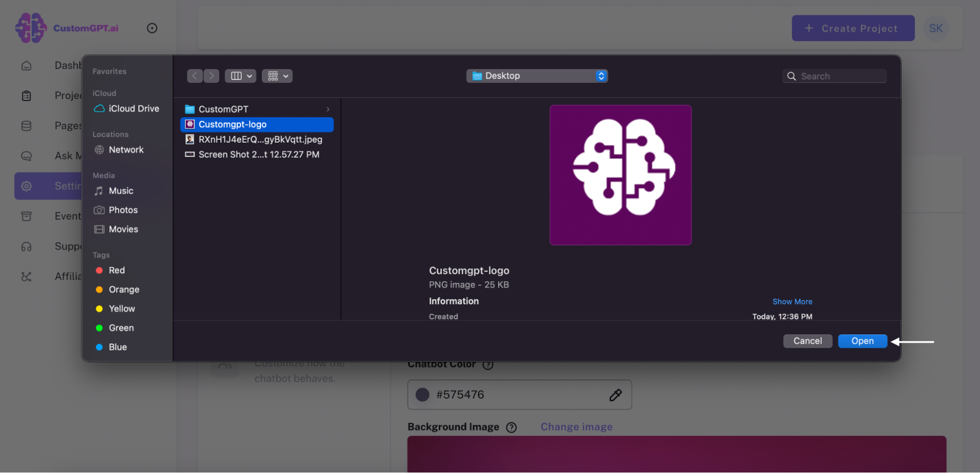Select Movies under Media
The image size is (980, 473).
[117, 229]
